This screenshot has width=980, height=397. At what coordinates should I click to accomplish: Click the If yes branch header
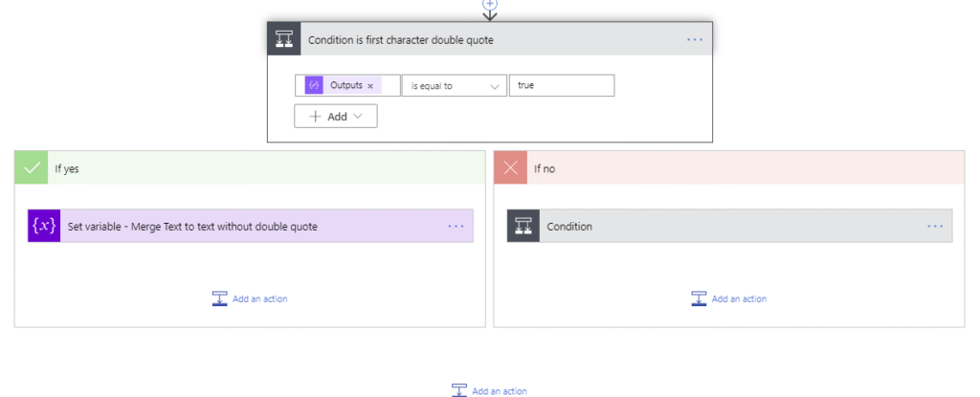tap(250, 168)
